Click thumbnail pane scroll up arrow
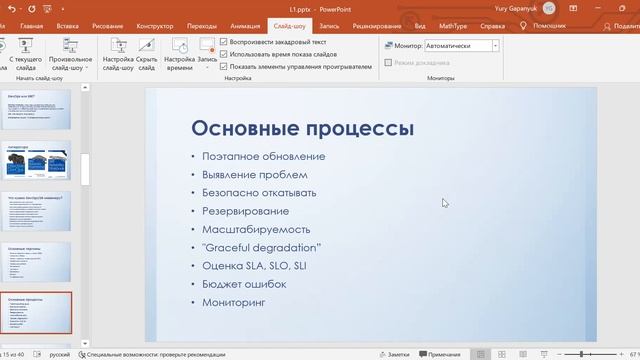 click(x=85, y=87)
